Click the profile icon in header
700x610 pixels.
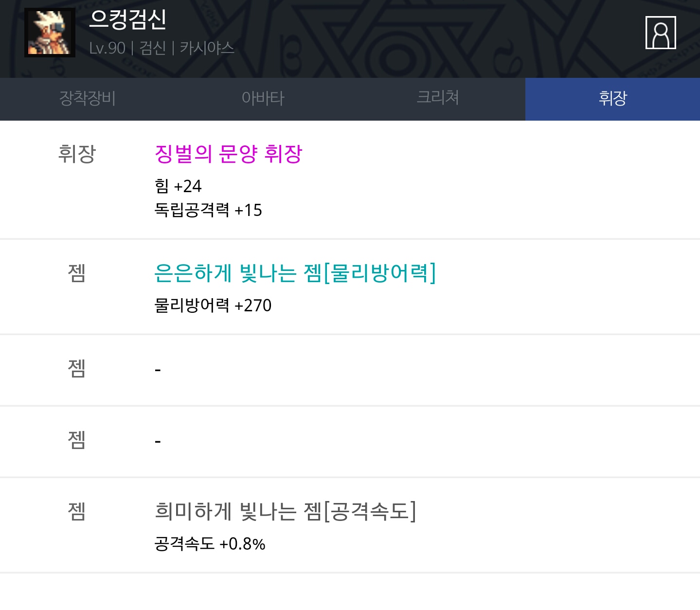(660, 33)
